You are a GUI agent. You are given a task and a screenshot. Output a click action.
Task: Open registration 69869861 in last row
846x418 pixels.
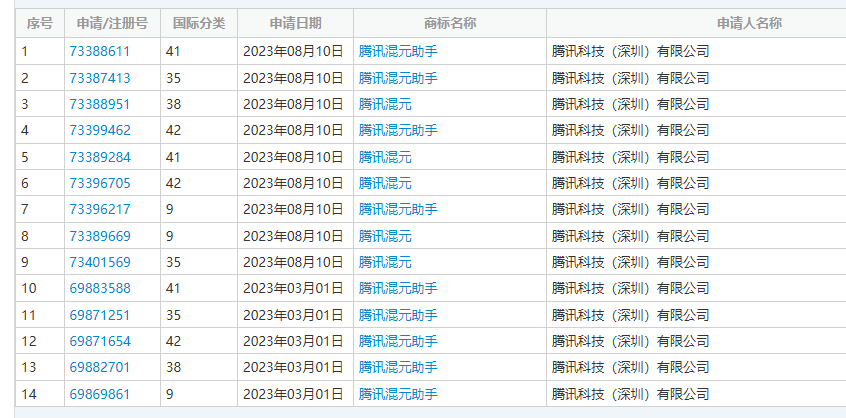pos(100,394)
